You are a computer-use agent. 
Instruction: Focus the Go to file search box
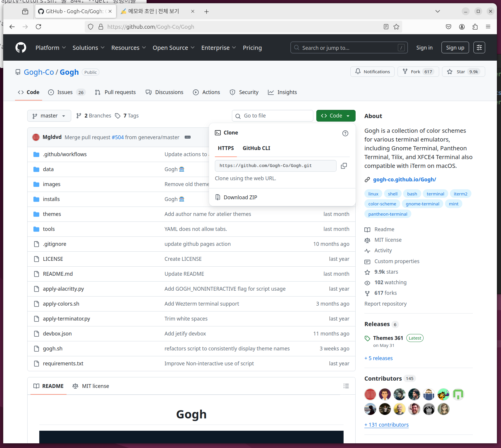click(x=273, y=116)
